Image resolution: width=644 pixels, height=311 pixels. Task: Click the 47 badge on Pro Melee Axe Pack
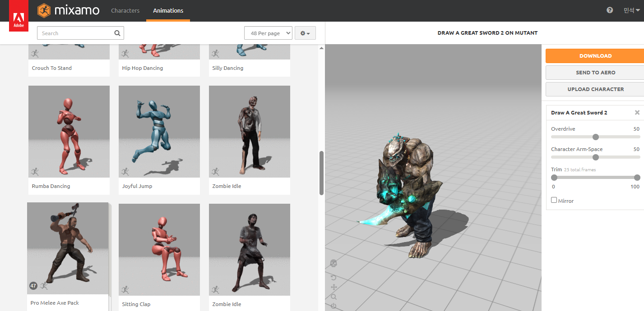[x=33, y=285]
